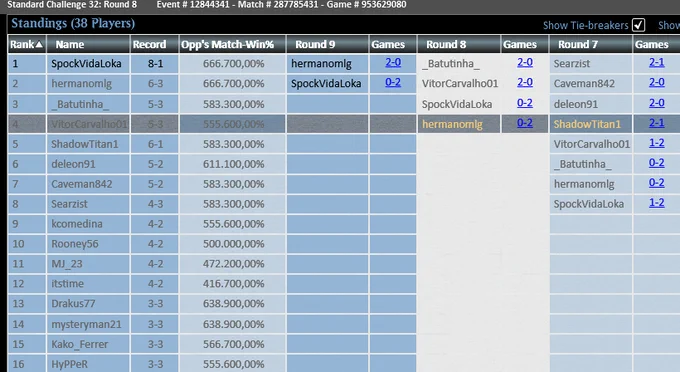Select ShadowTitan1 in the Name column

point(85,144)
